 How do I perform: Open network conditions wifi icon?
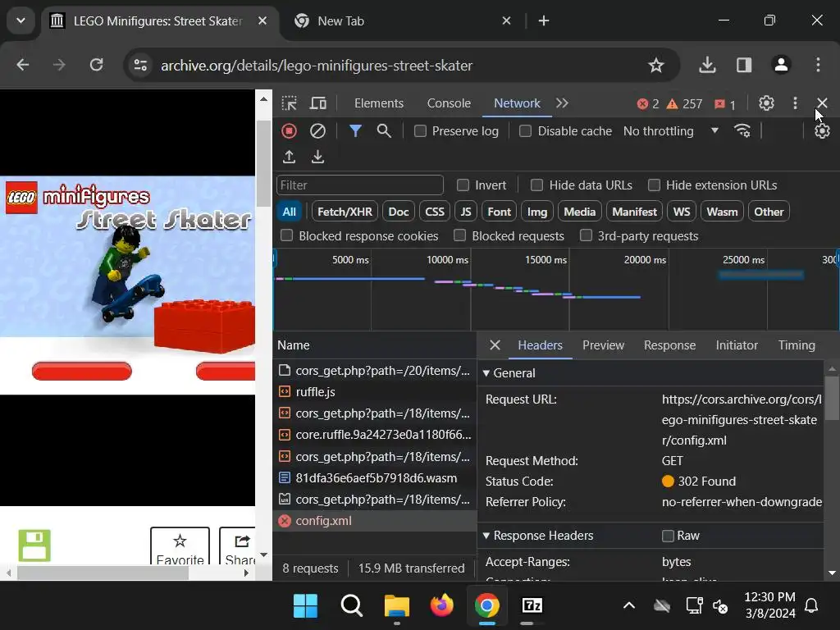[742, 130]
